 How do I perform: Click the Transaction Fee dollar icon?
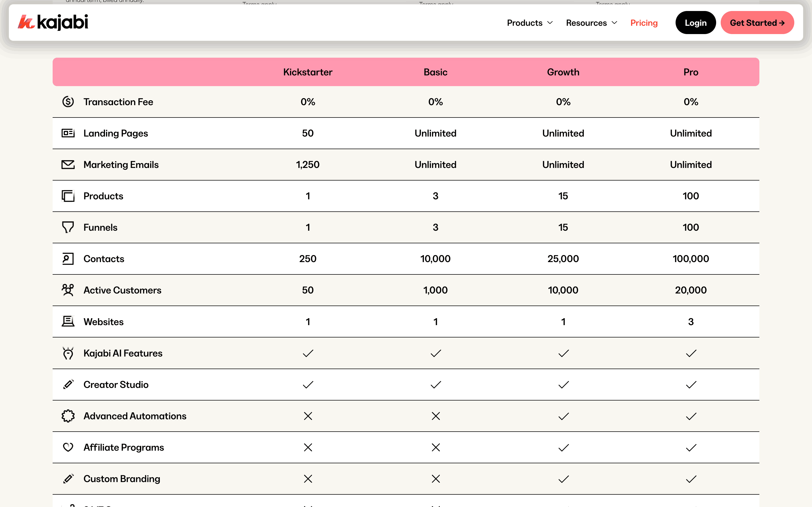(68, 102)
